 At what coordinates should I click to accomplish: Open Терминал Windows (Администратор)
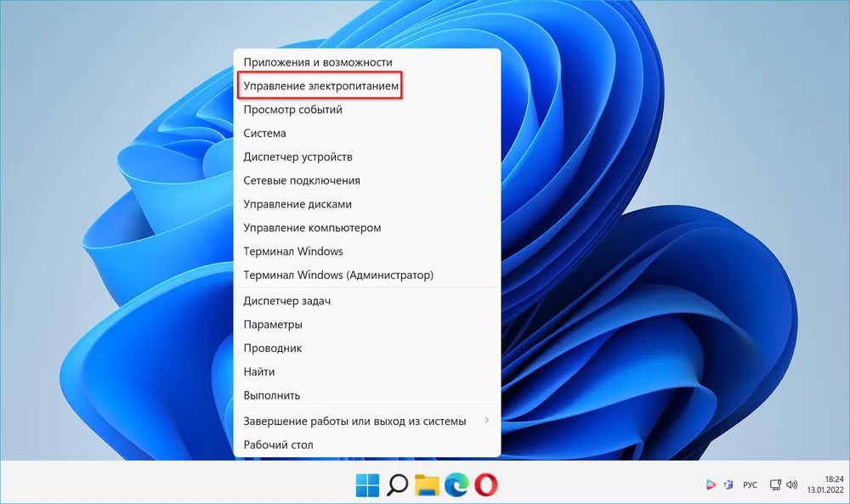coord(338,275)
